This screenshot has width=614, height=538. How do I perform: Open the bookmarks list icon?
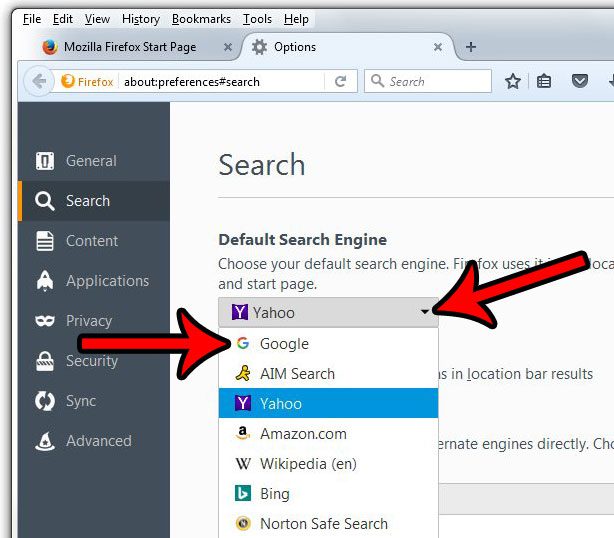[544, 82]
